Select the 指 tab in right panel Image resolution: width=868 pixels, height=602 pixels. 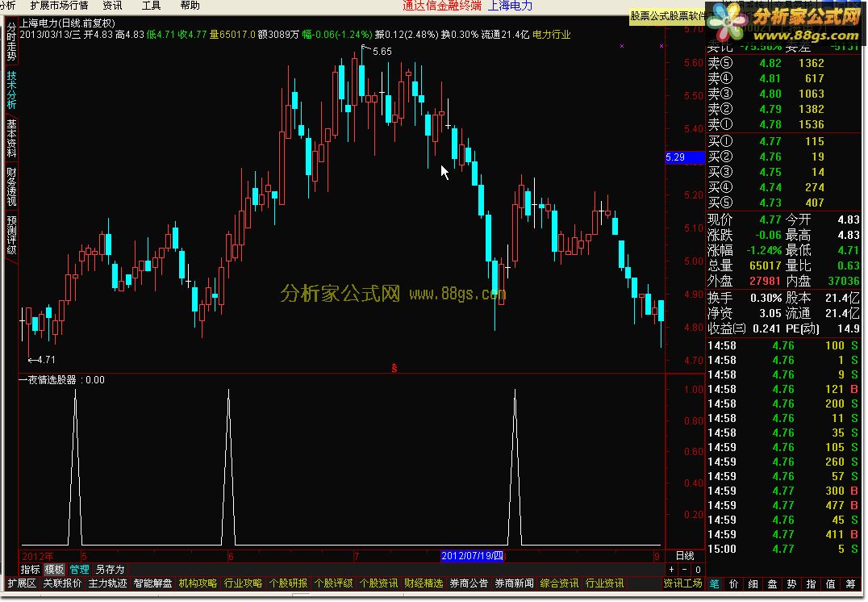[x=811, y=583]
